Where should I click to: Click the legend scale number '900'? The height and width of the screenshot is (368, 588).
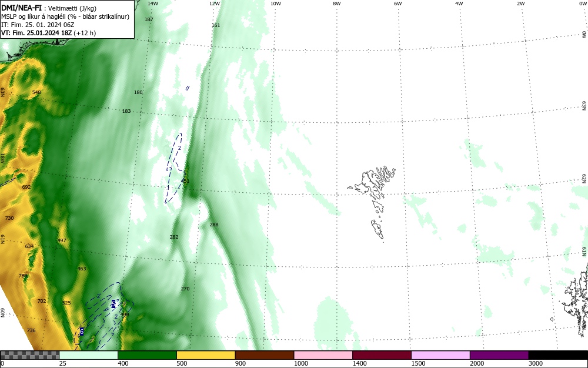240,363
